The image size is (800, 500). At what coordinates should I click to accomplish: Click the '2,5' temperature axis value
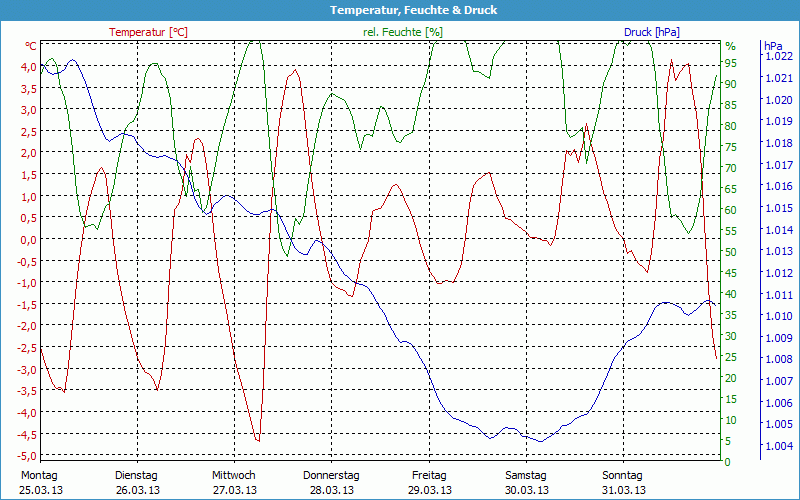click(x=28, y=132)
